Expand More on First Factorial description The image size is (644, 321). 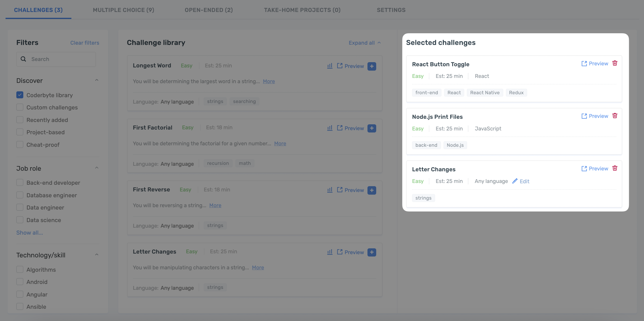280,144
